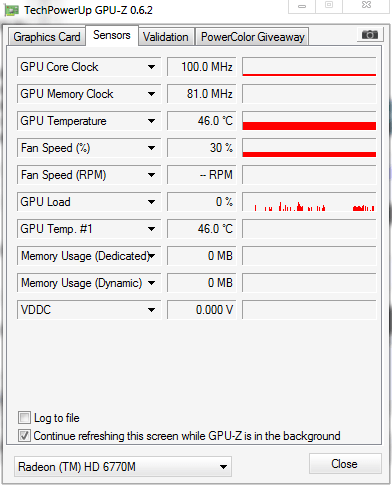Viewport: 392px width, 486px height.
Task: Expand the VDDC sensor dropdown
Action: (151, 310)
